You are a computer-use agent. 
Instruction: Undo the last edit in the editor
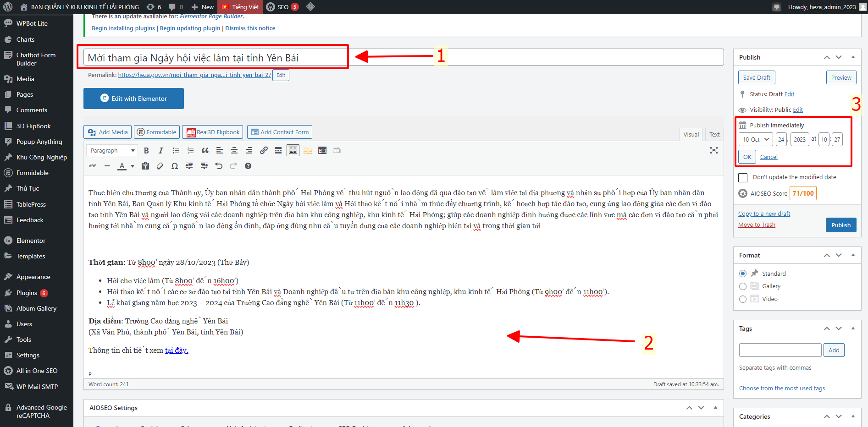click(x=219, y=166)
